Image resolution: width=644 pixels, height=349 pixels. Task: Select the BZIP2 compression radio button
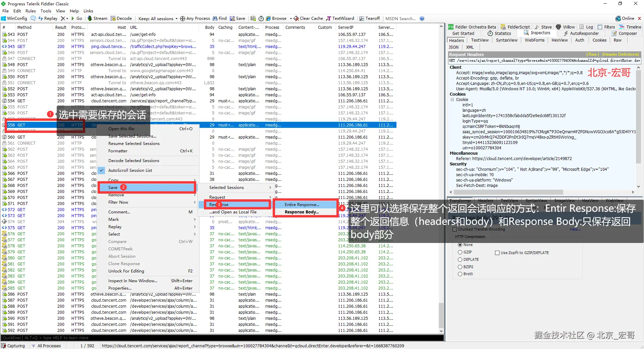[x=460, y=267]
